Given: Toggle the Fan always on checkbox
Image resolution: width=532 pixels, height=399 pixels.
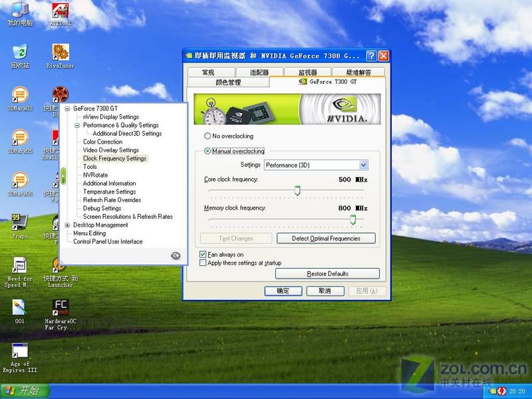Looking at the screenshot, I should pyautogui.click(x=203, y=254).
